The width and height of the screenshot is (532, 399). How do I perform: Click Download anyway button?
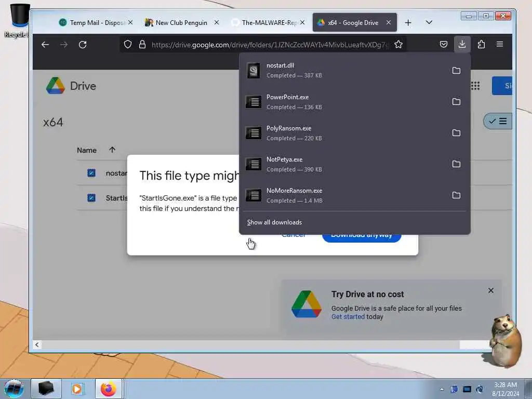click(362, 238)
